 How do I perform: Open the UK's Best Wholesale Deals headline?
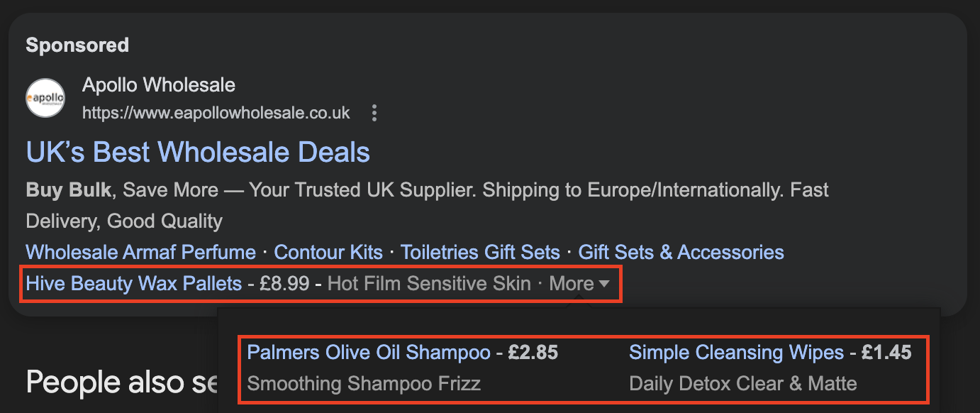pos(198,152)
